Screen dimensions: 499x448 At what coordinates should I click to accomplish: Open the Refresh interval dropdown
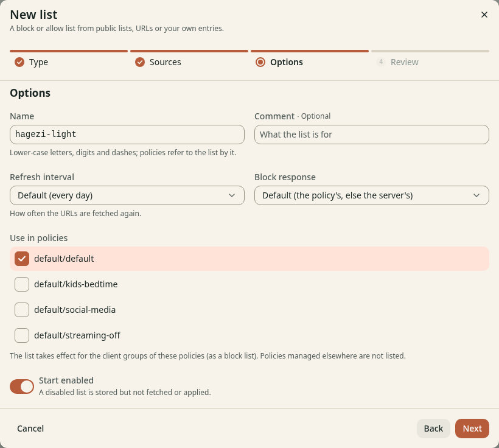(127, 195)
